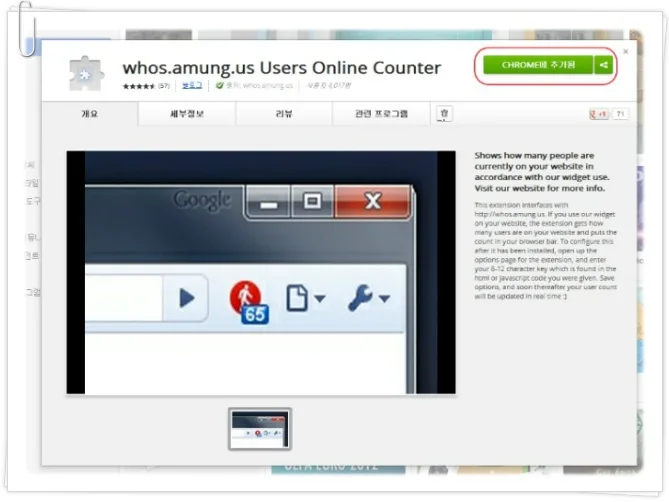Image resolution: width=669 pixels, height=502 pixels.
Task: Close the extension detail dialog
Action: coord(625,52)
